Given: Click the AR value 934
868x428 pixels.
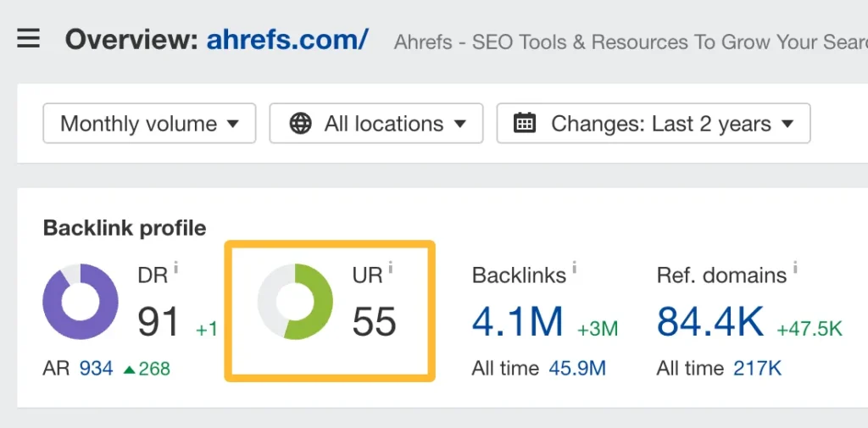Looking at the screenshot, I should 96,369.
